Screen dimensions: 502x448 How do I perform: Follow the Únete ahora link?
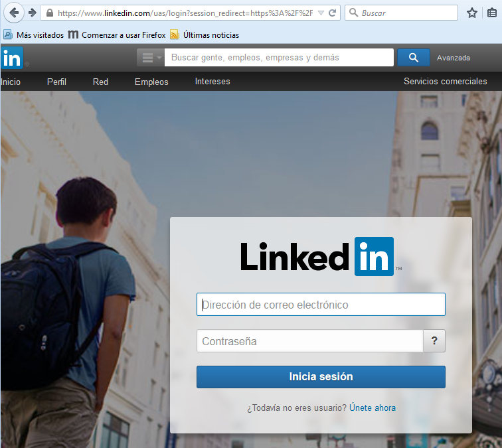(x=372, y=408)
